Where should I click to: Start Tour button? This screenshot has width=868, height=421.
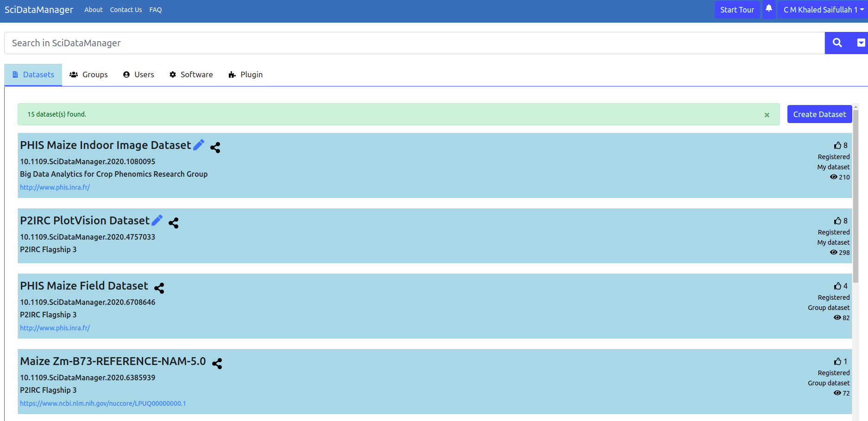pos(737,10)
